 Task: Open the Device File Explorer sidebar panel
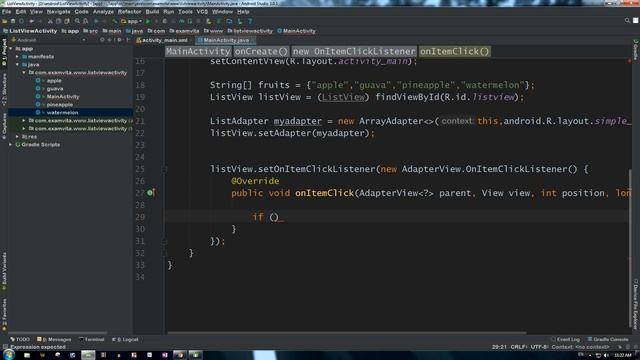636,304
